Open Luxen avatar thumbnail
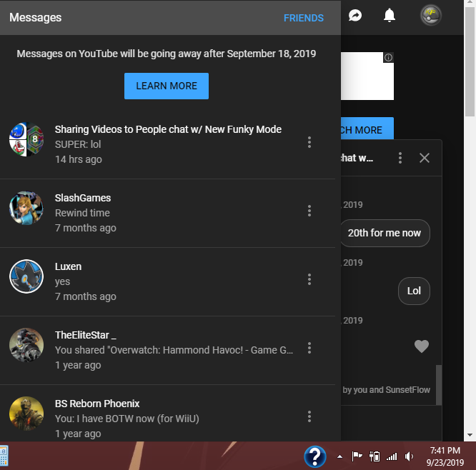476x470 pixels. [x=26, y=276]
